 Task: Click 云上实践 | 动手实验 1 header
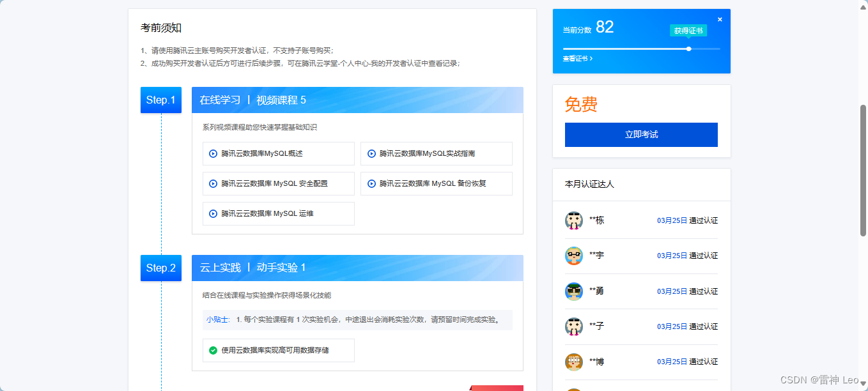[357, 268]
